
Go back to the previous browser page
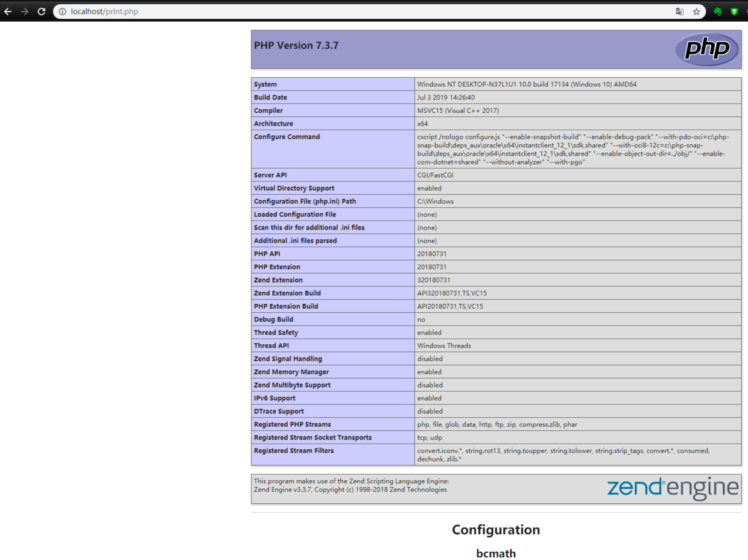[8, 11]
